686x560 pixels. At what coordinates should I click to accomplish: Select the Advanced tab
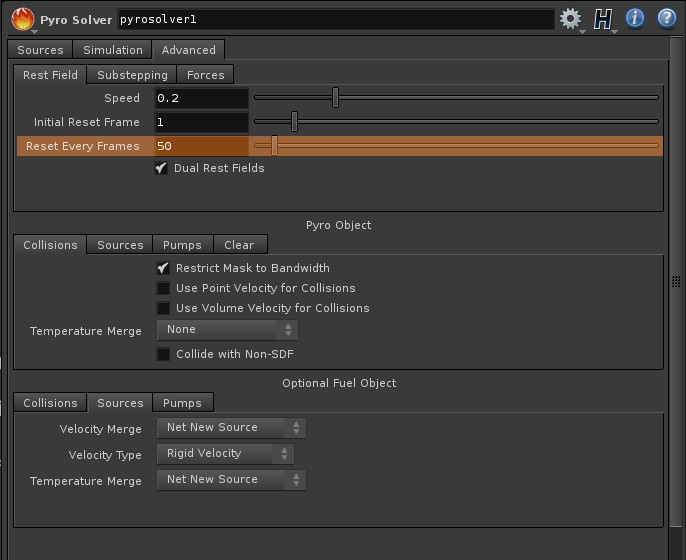tap(189, 50)
